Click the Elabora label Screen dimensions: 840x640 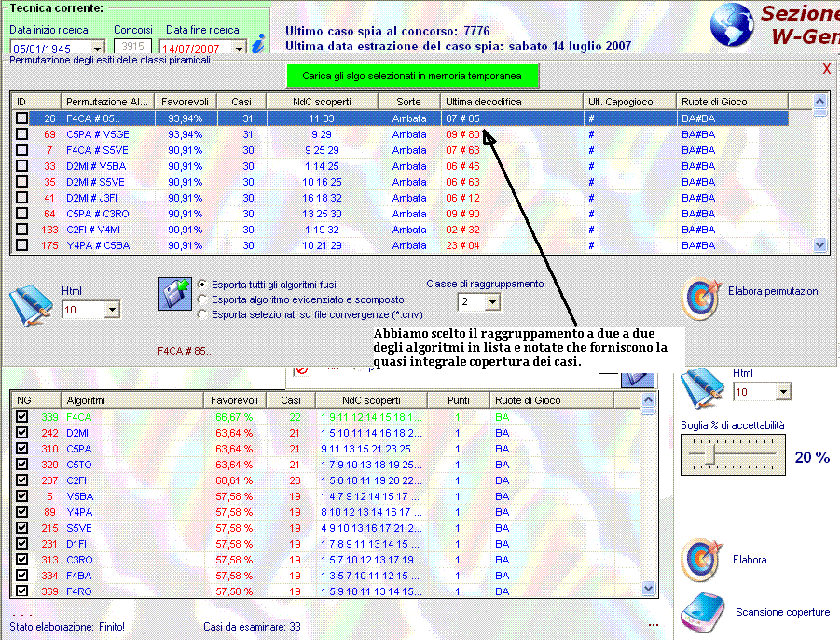[750, 559]
